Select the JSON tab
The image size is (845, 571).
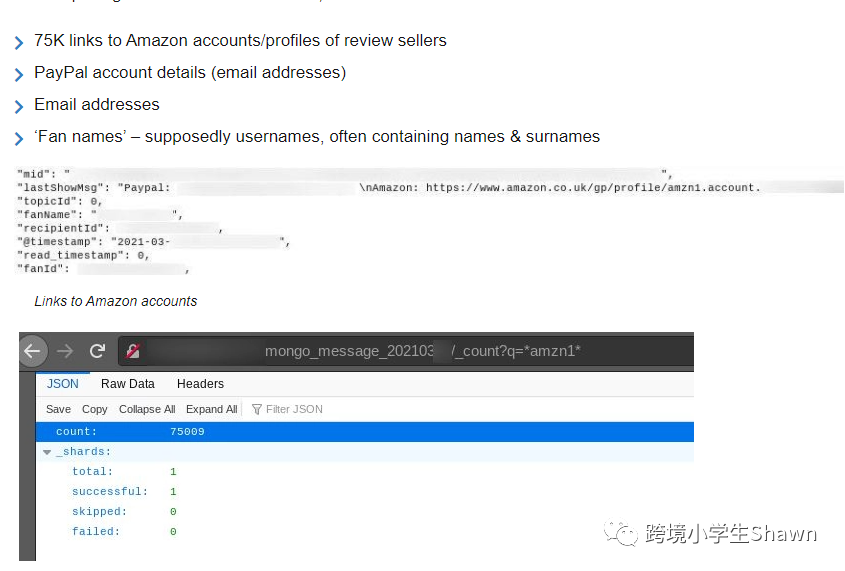point(63,384)
